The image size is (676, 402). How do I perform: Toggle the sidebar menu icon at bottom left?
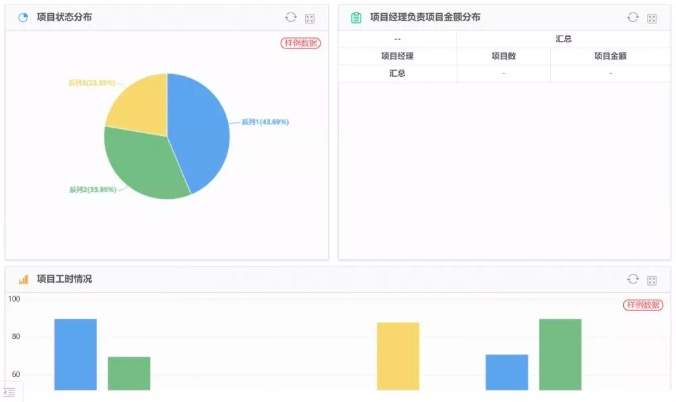pyautogui.click(x=9, y=393)
